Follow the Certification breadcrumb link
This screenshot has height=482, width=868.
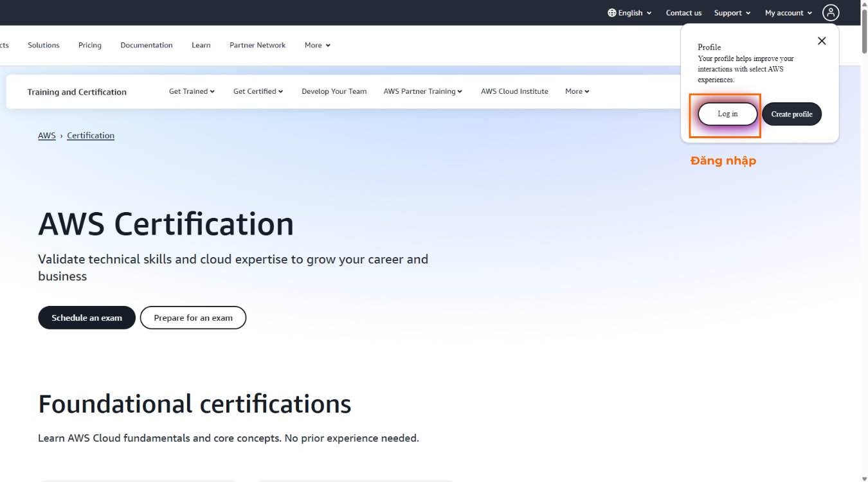(91, 136)
